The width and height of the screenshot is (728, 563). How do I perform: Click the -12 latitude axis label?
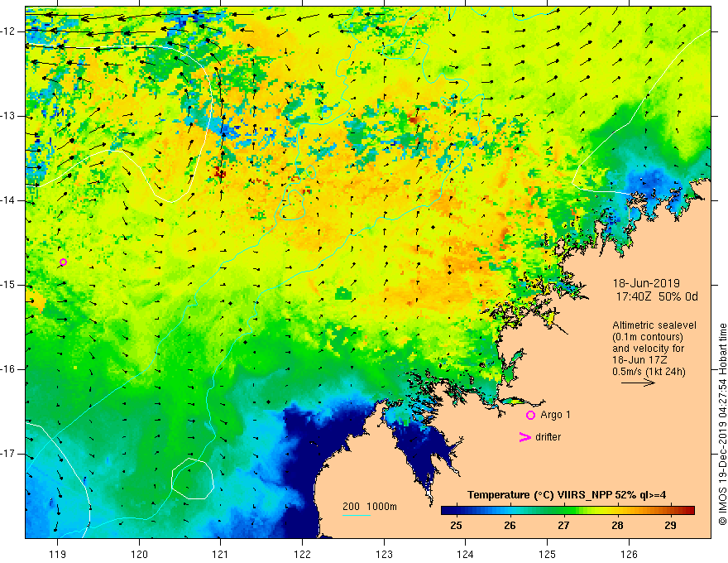8,31
